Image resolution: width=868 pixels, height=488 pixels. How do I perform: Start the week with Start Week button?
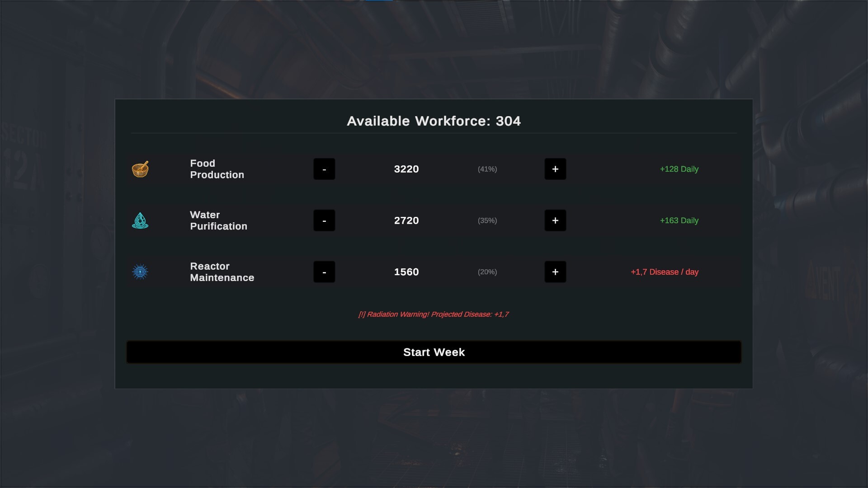434,352
